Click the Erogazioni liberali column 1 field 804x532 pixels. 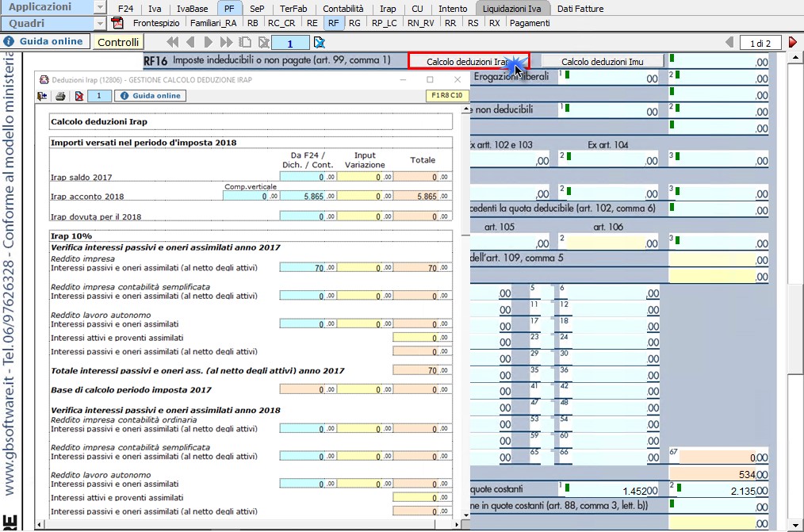point(609,78)
